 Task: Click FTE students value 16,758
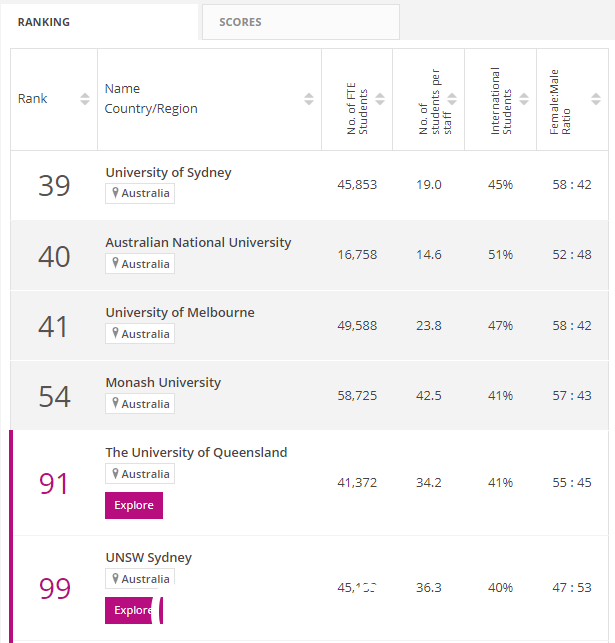click(x=357, y=255)
